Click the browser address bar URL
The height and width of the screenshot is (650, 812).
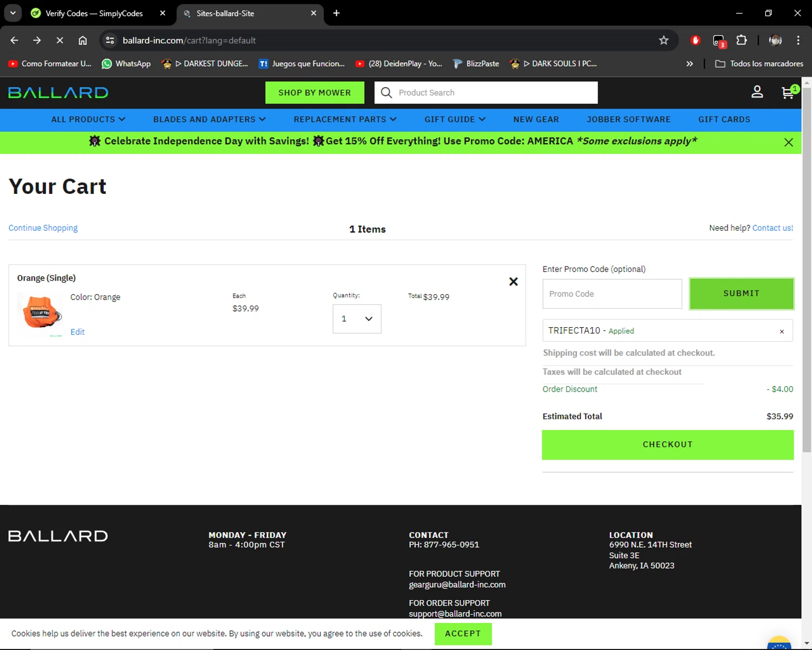click(189, 40)
